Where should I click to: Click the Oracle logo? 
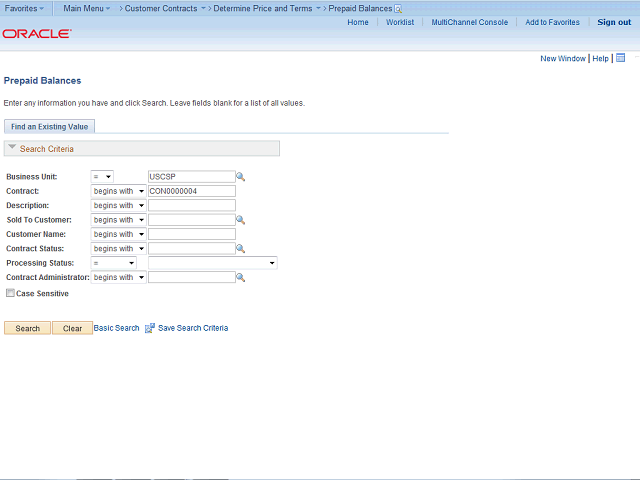37,33
